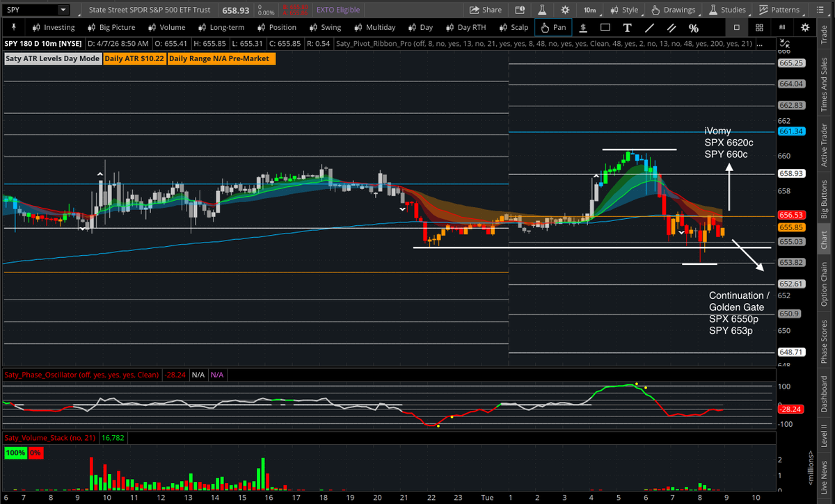The height and width of the screenshot is (504, 835).
Task: Open chart settings gear in the header
Action: 565,10
